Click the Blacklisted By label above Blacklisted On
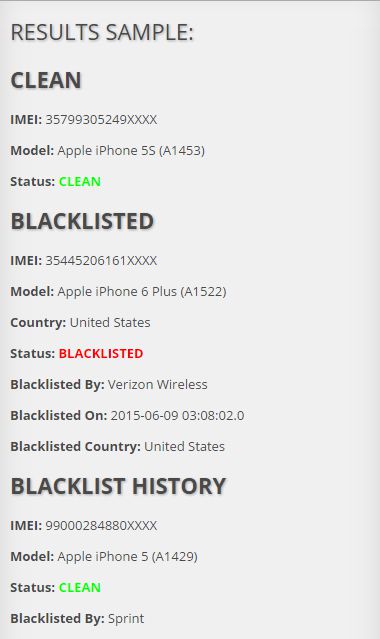The height and width of the screenshot is (639, 380). click(x=57, y=384)
